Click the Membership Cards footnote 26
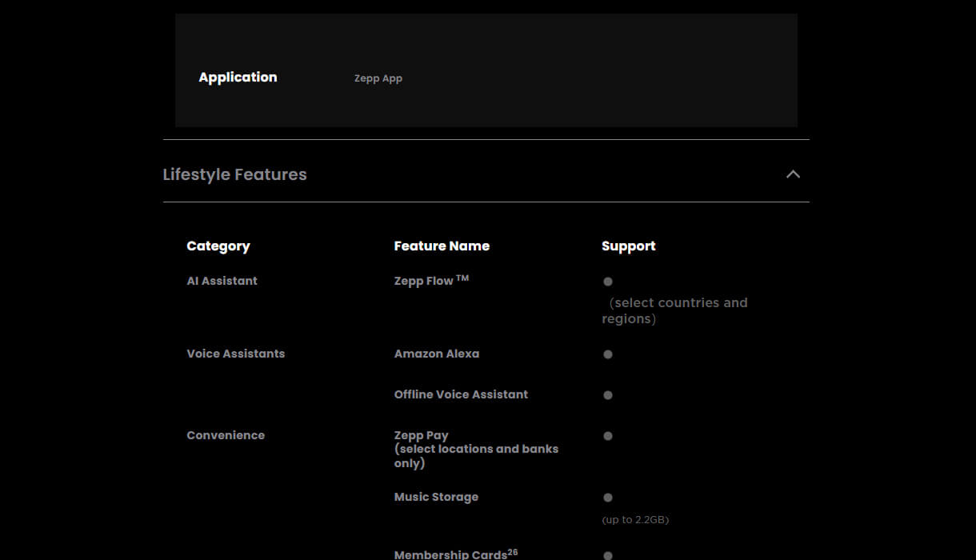This screenshot has height=560, width=976. (x=513, y=551)
